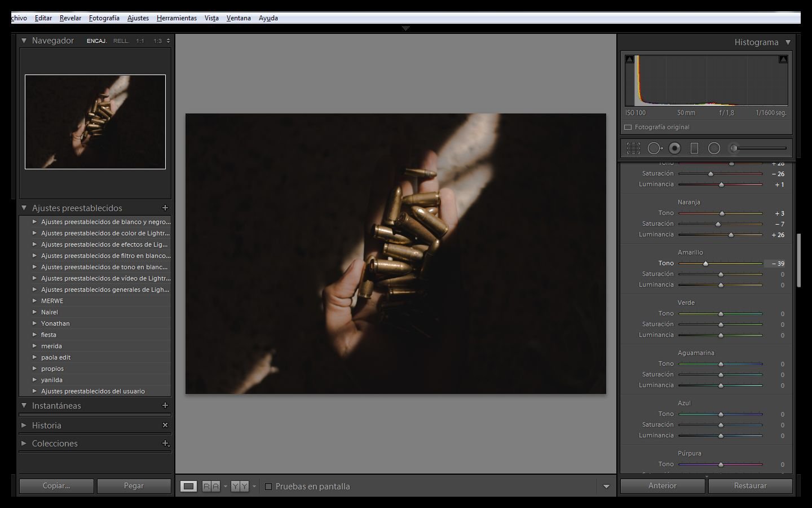
Task: Expand the propios preset folder
Action: 34,369
